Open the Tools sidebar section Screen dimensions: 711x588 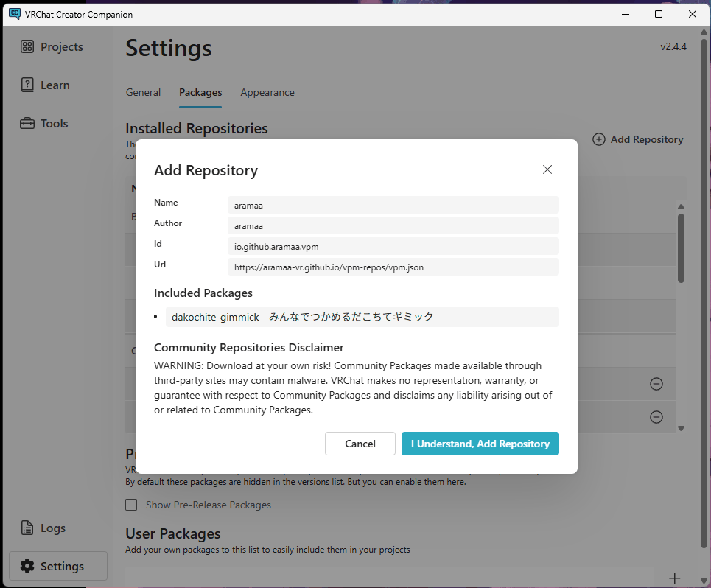44,124
